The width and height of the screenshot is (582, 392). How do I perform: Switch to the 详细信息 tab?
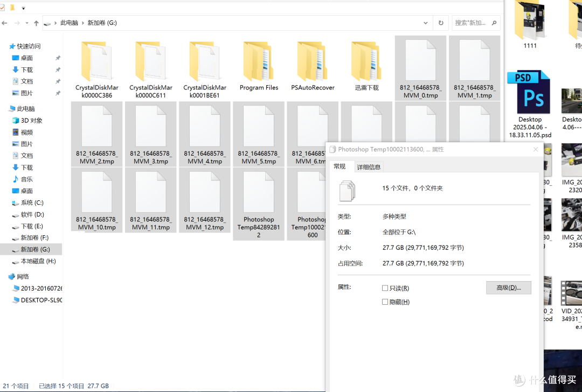369,167
